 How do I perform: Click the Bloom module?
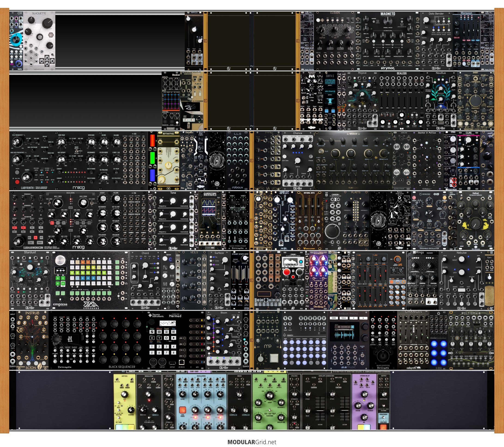pyautogui.click(x=224, y=340)
